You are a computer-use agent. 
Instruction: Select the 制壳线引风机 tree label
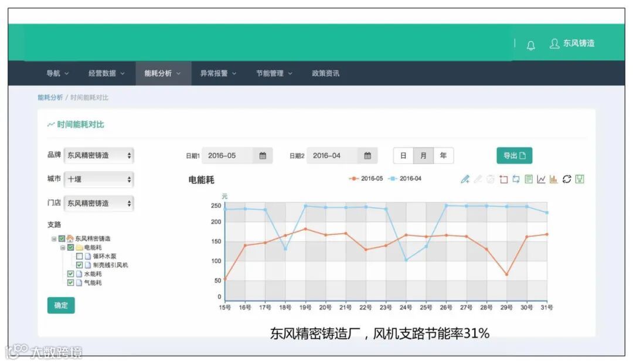pos(110,265)
